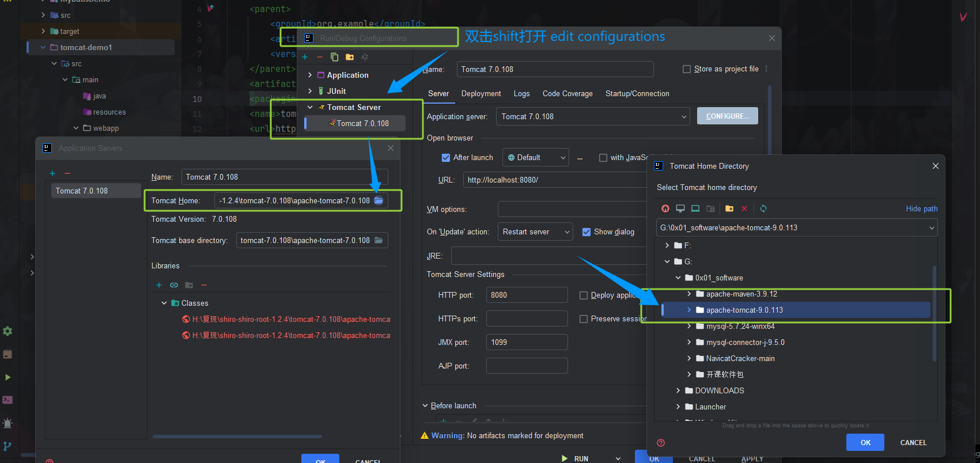
Task: Expand the apache-tomcat-9.0.113 folder node
Action: pyautogui.click(x=689, y=310)
